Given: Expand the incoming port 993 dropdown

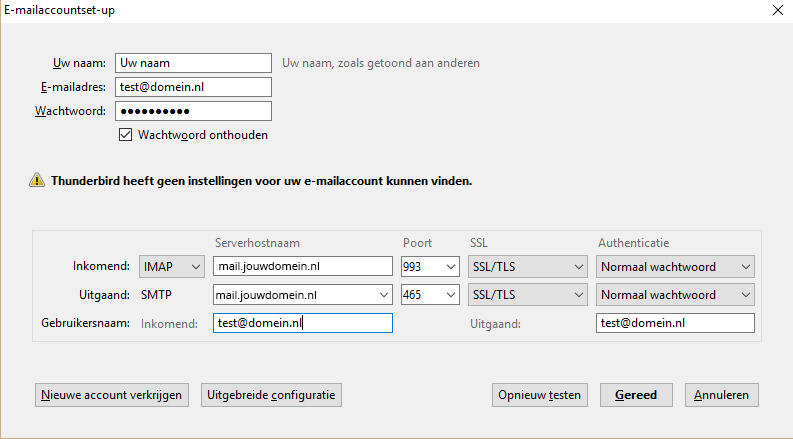Looking at the screenshot, I should point(430,266).
